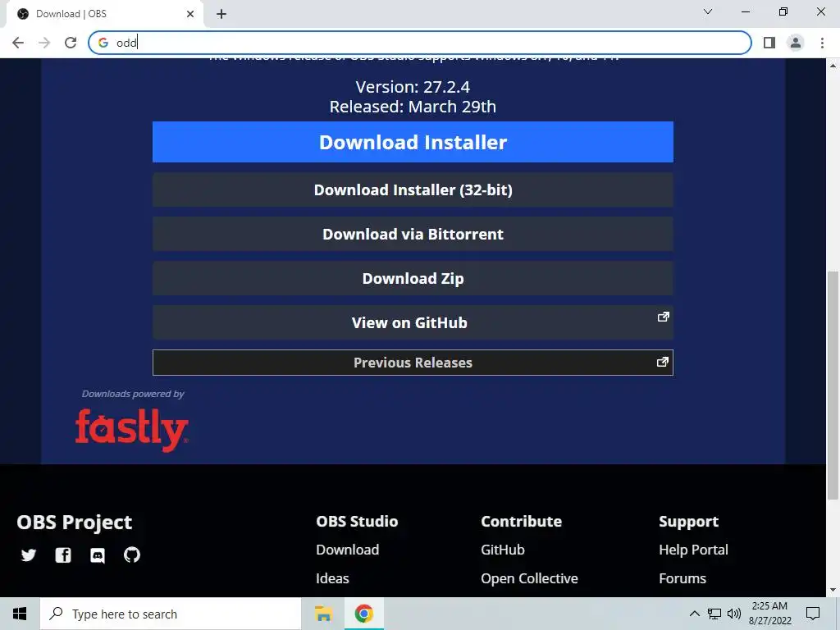Click the Download Zip button
840x630 pixels.
tap(413, 279)
